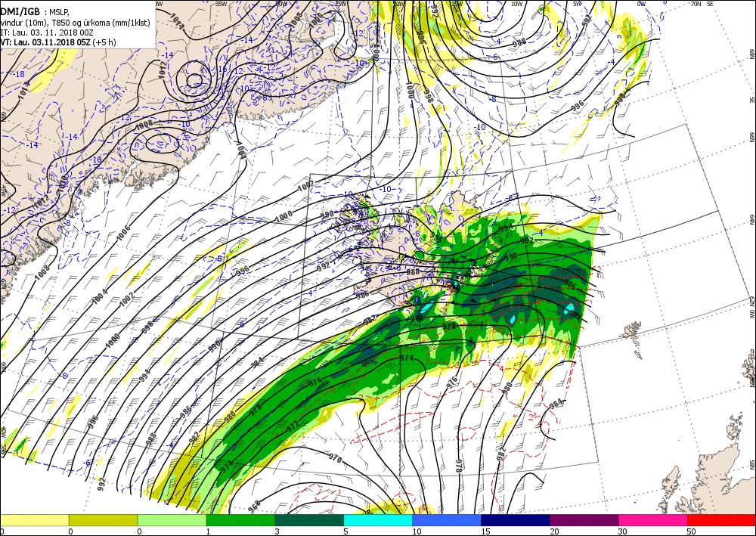Click the '70N' latitude label
The height and width of the screenshot is (536, 756).
click(x=696, y=3)
